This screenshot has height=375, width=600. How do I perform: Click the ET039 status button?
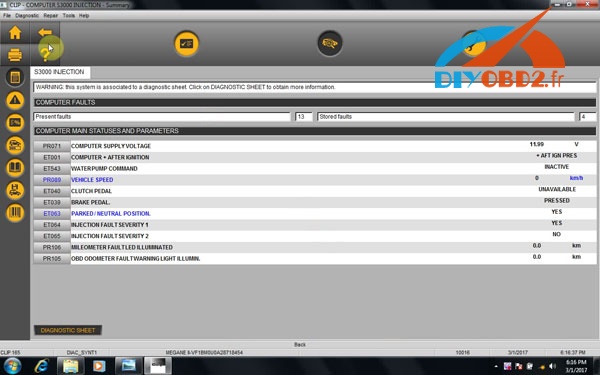coord(52,202)
